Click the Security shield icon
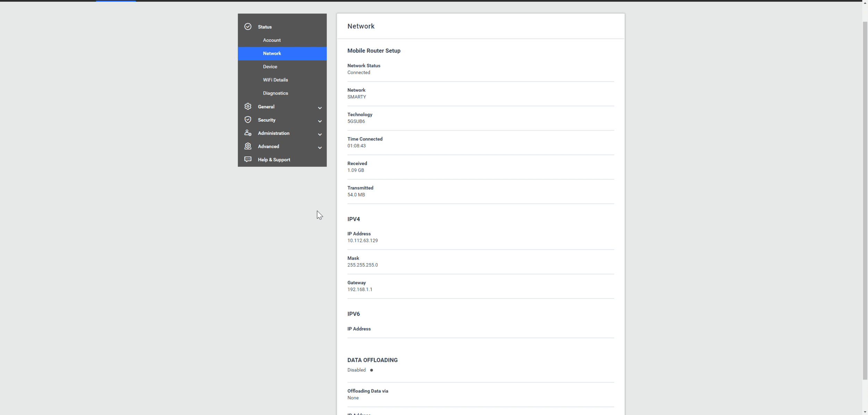 point(248,120)
